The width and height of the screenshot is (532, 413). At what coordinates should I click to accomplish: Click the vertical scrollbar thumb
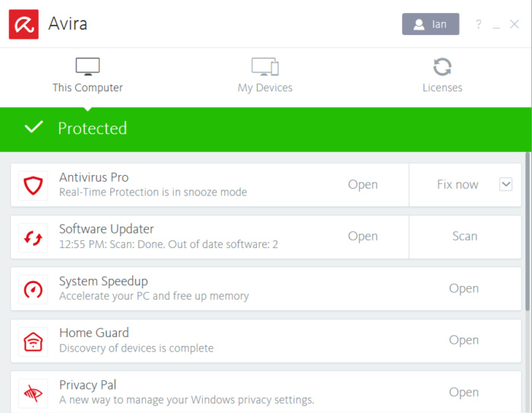click(527, 232)
